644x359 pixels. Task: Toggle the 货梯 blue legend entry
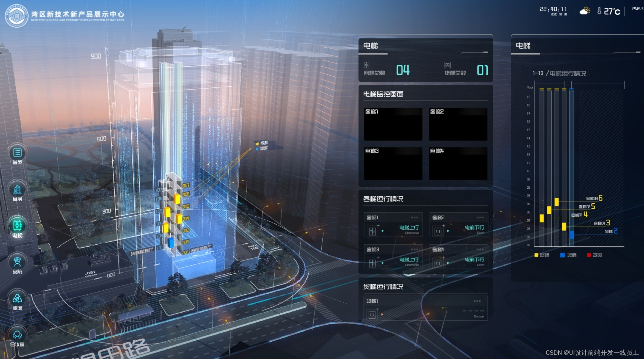tap(568, 255)
